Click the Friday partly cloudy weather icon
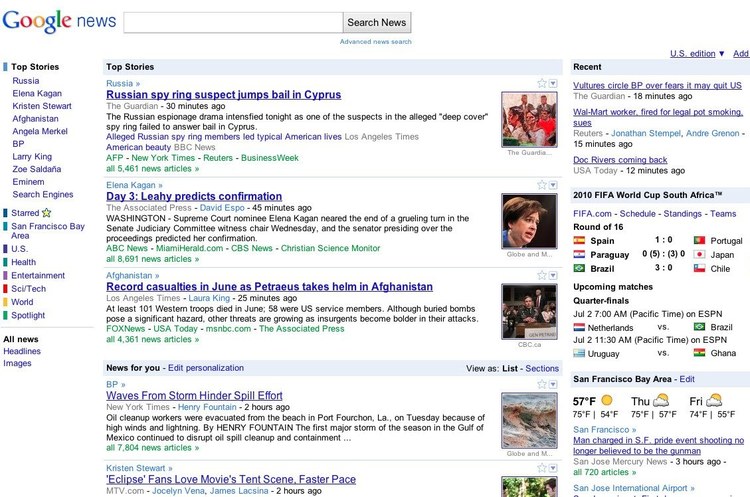Image resolution: width=750 pixels, height=497 pixels. pos(714,400)
